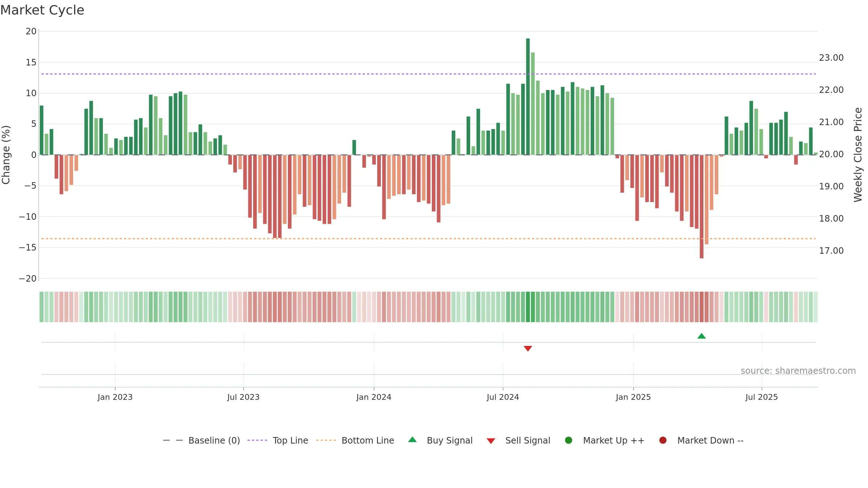This screenshot has height=488, width=868.
Task: Click the source: sharemaestro.com text
Action: (x=798, y=371)
